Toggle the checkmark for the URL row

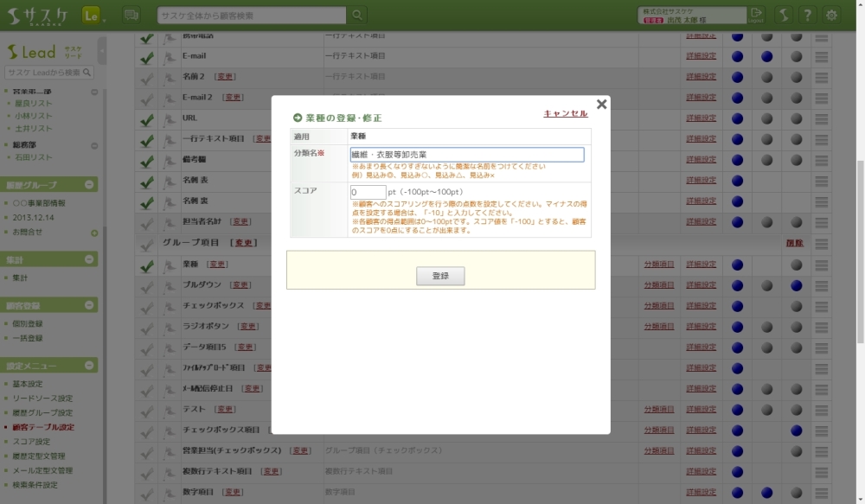[x=147, y=118]
